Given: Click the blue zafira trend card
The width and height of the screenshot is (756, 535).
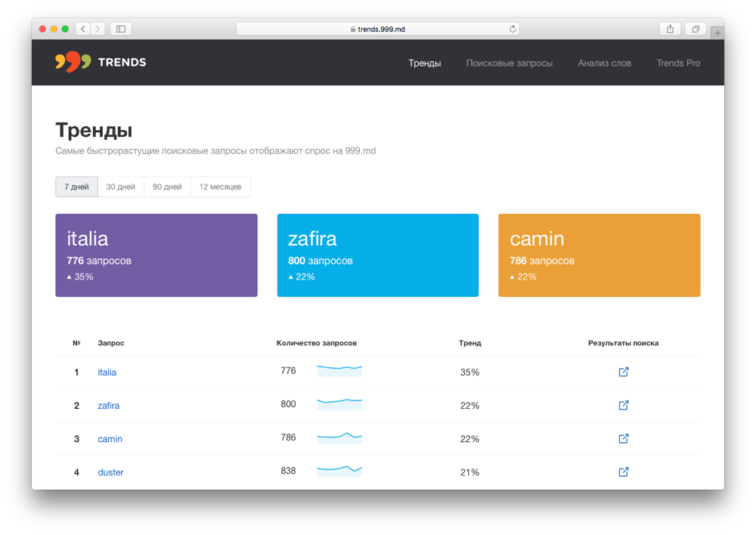Looking at the screenshot, I should tap(378, 255).
